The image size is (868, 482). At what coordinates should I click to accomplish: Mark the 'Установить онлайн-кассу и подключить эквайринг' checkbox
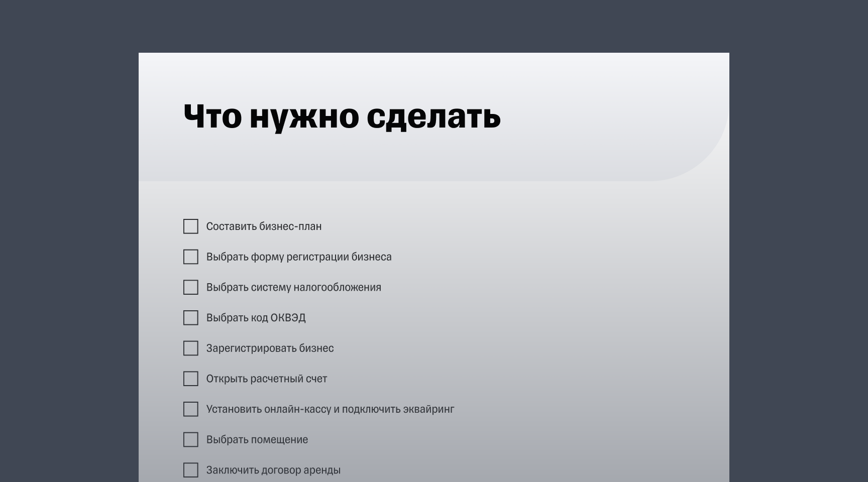(191, 409)
